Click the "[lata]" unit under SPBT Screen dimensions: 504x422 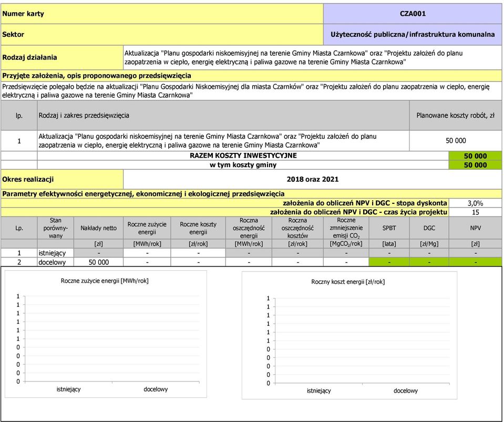(389, 244)
